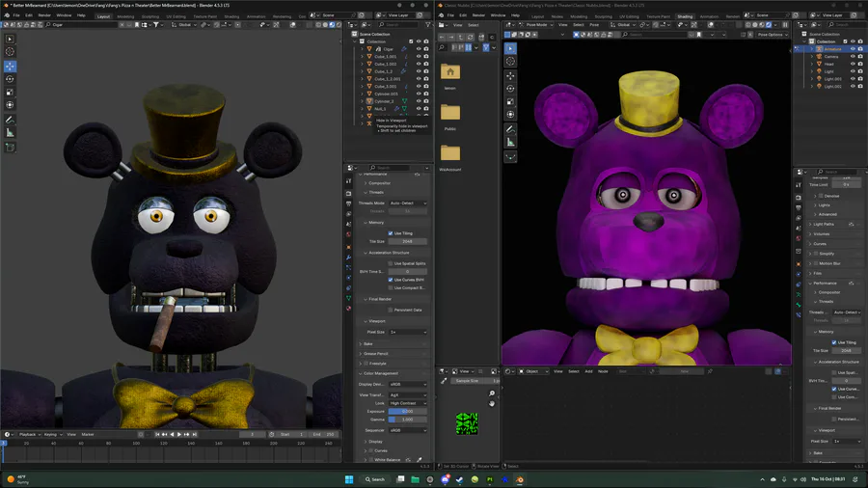The width and height of the screenshot is (868, 488).
Task: Select the Move tool in left viewport
Action: 10,66
